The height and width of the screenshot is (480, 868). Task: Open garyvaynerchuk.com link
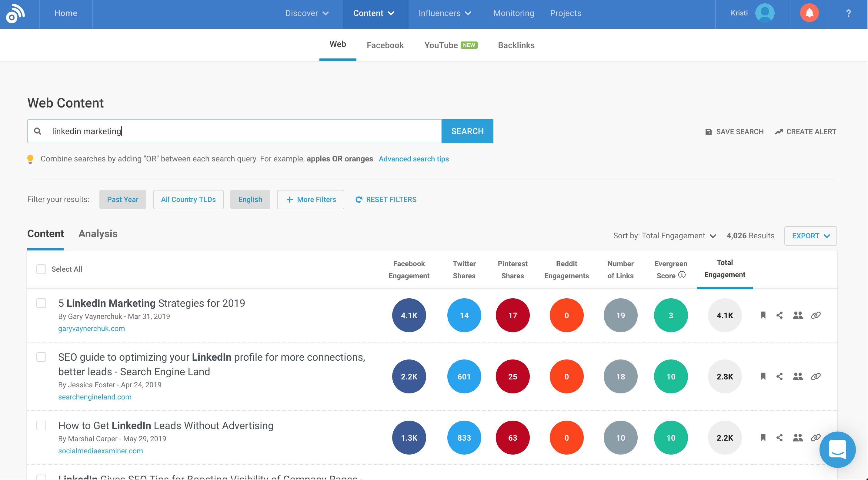tap(91, 329)
